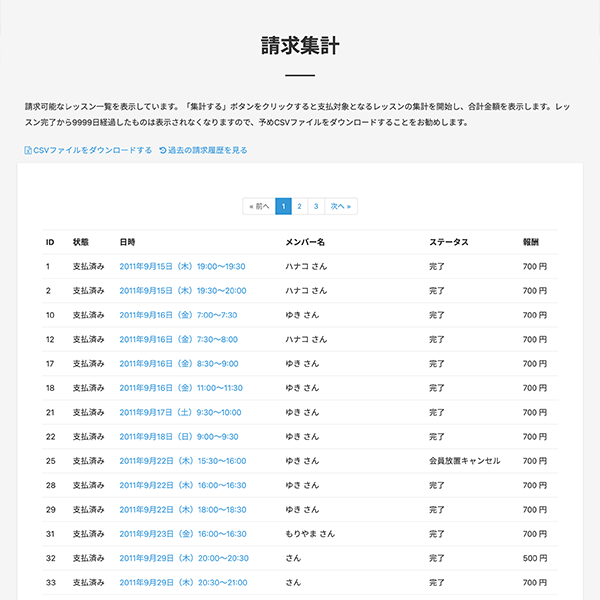Click ID cell 33
600x600 pixels.
tap(51, 583)
